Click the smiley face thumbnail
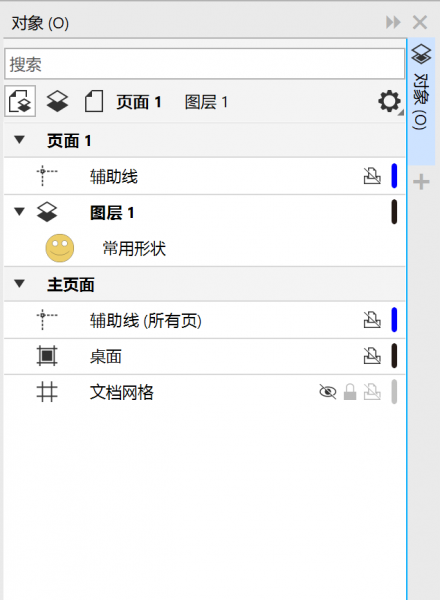 pos(60,248)
